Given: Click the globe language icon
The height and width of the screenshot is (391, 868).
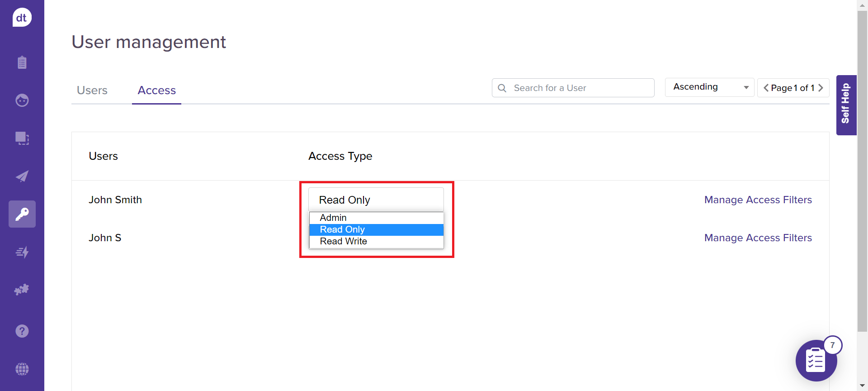Looking at the screenshot, I should (x=22, y=369).
